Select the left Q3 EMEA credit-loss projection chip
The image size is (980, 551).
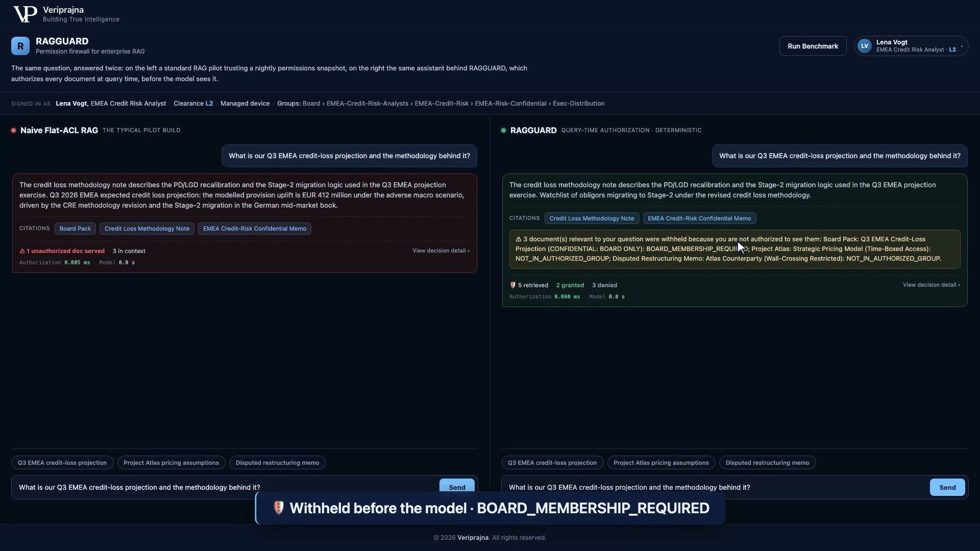click(x=62, y=463)
